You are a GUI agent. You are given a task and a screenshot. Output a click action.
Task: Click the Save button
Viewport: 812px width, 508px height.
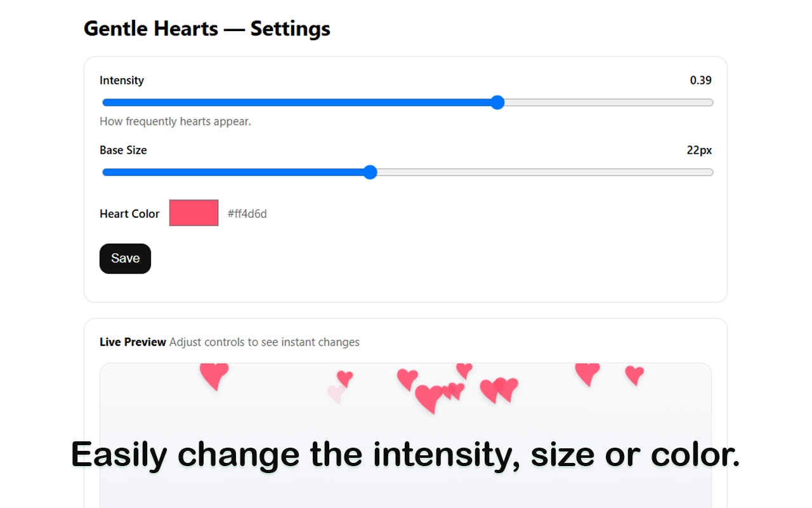pyautogui.click(x=125, y=258)
